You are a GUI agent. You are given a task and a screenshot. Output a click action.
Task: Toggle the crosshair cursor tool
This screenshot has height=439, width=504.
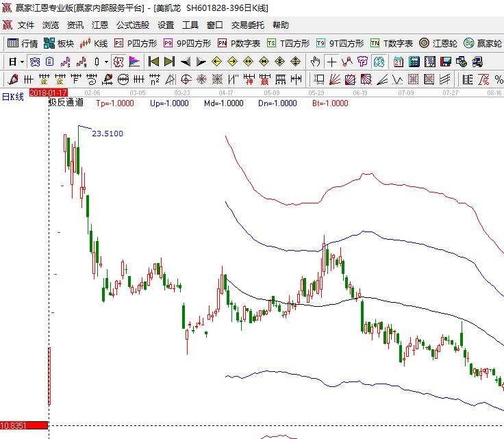pyautogui.click(x=331, y=62)
